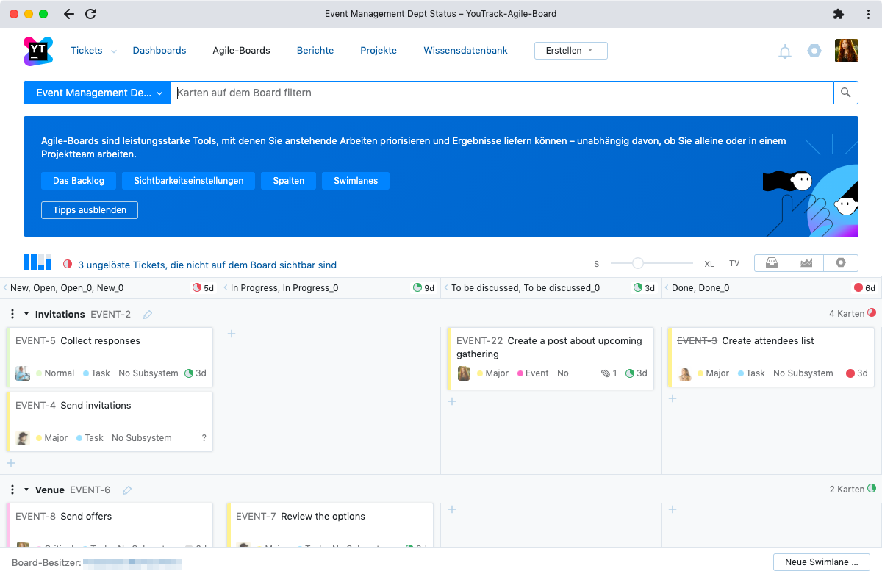This screenshot has width=882, height=588.
Task: Open the user profile avatar
Action: (x=847, y=51)
